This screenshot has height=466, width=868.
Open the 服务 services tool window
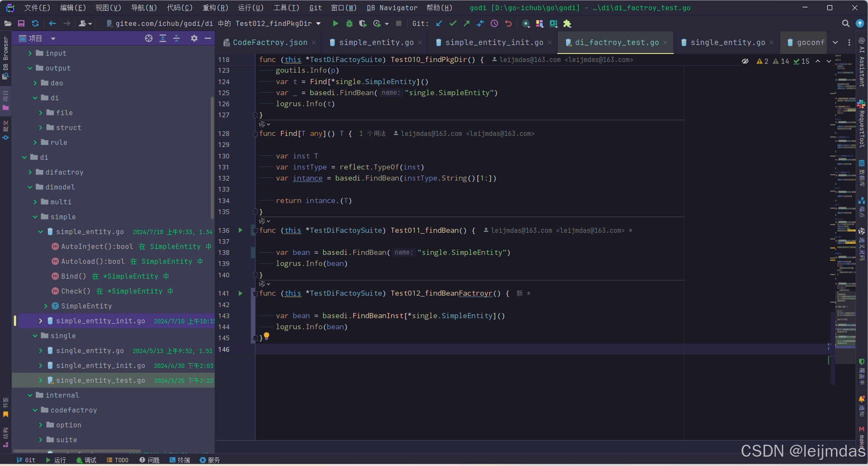210,460
